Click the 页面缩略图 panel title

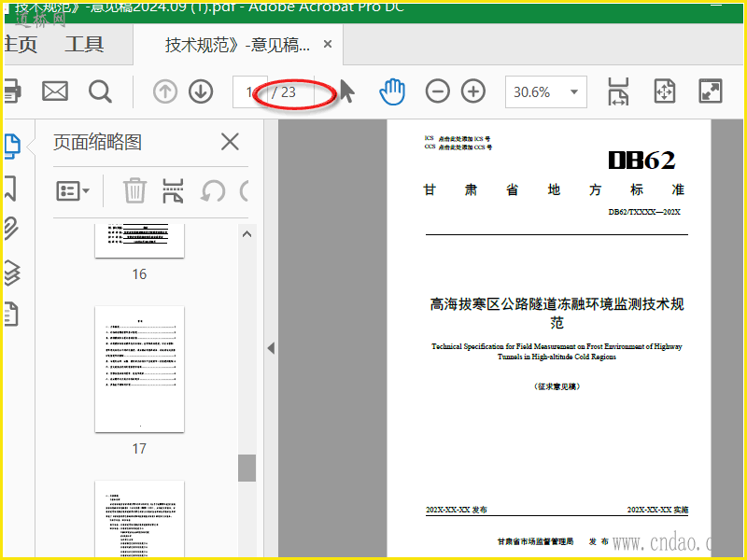coord(97,142)
